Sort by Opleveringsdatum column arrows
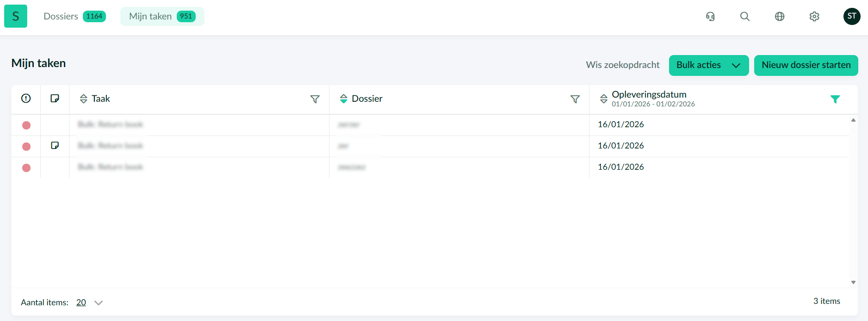Viewport: 868px width, 321px height. click(604, 99)
